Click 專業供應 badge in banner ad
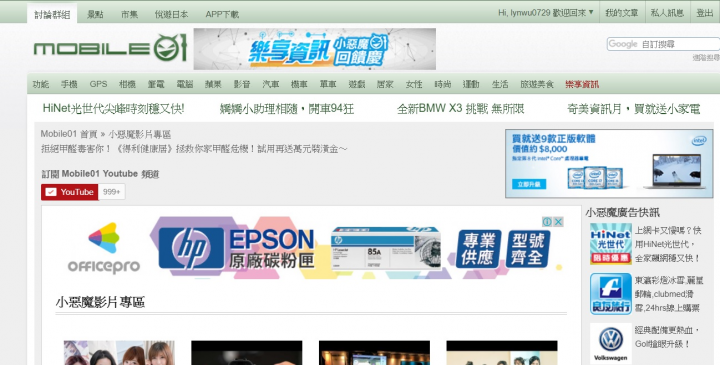Image resolution: width=720 pixels, height=365 pixels. [x=478, y=249]
